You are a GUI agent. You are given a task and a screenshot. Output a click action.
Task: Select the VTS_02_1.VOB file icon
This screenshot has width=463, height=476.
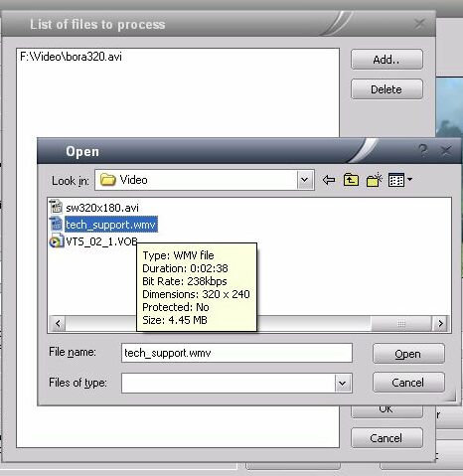coord(56,241)
